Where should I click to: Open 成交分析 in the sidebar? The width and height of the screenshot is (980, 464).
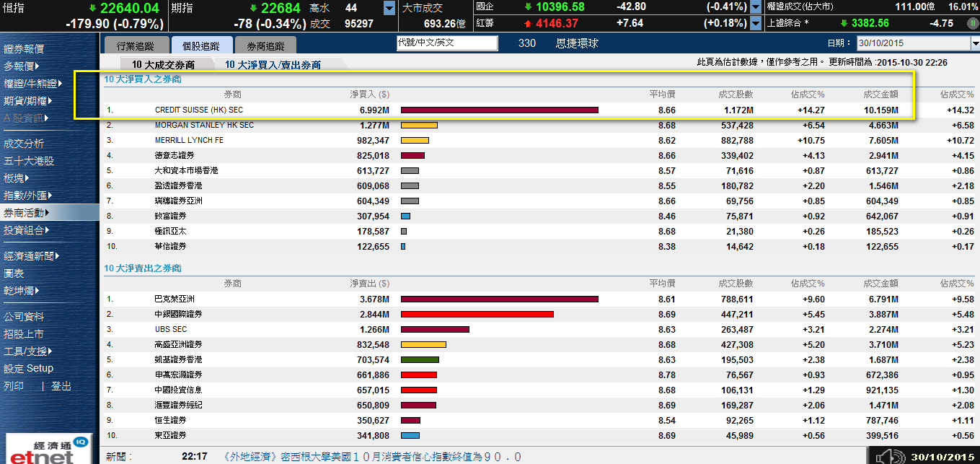24,144
